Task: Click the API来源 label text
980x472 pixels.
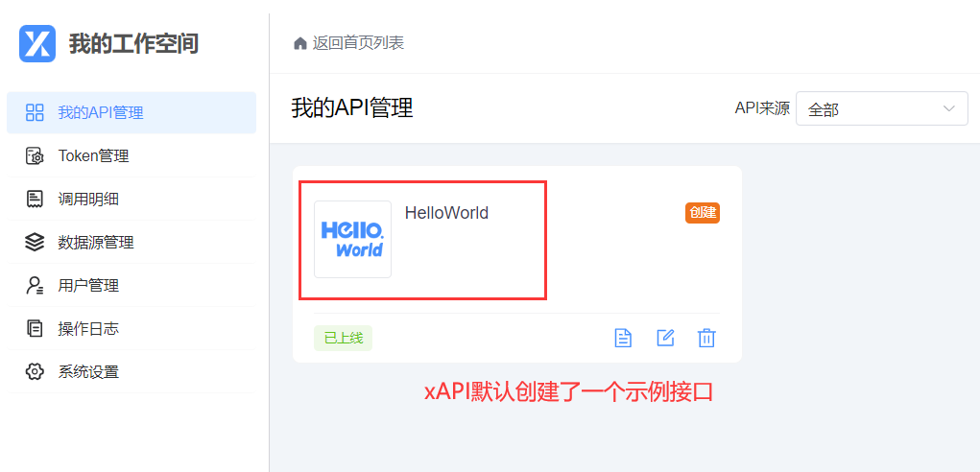Action: pos(762,108)
